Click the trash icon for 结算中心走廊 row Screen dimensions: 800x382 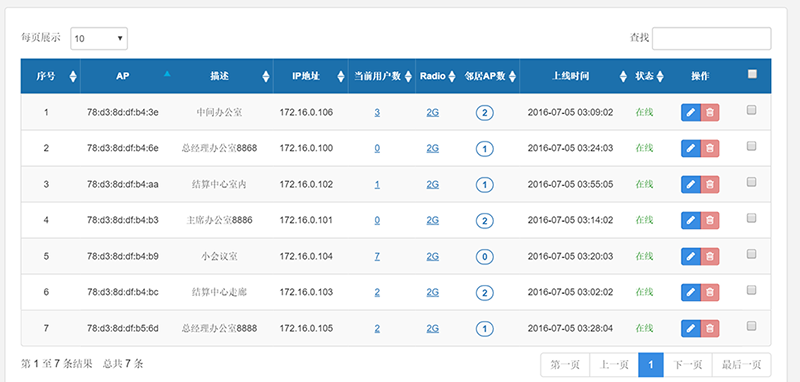pyautogui.click(x=710, y=292)
